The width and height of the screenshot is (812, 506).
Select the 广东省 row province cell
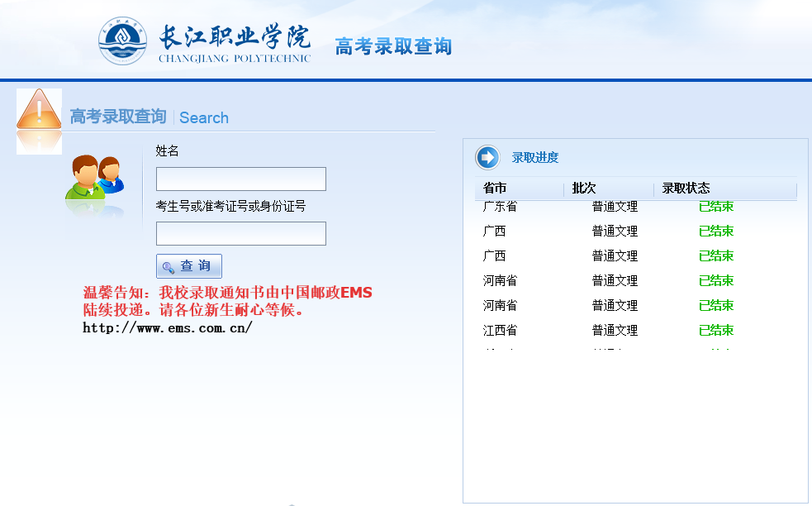pyautogui.click(x=500, y=207)
